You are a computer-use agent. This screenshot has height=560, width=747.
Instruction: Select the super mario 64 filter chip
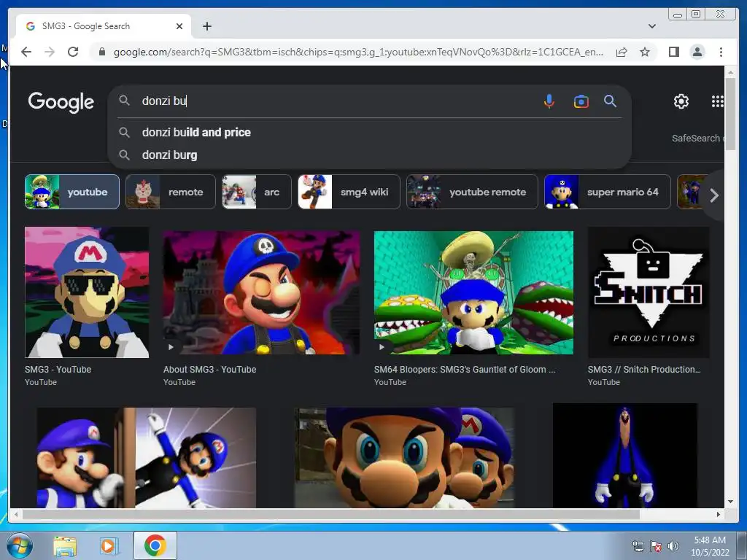click(608, 192)
